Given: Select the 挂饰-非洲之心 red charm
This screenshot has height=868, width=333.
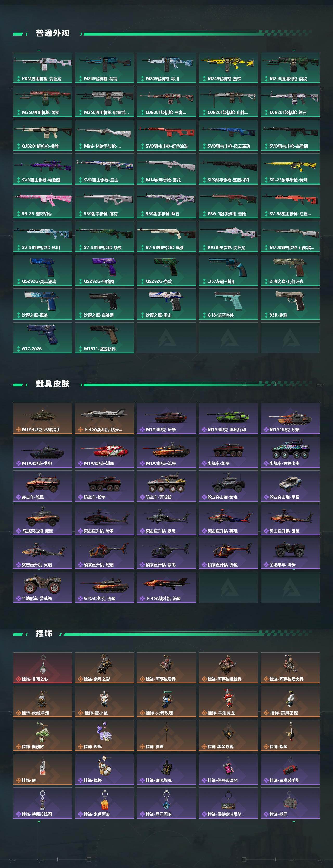Looking at the screenshot, I should tap(42, 668).
